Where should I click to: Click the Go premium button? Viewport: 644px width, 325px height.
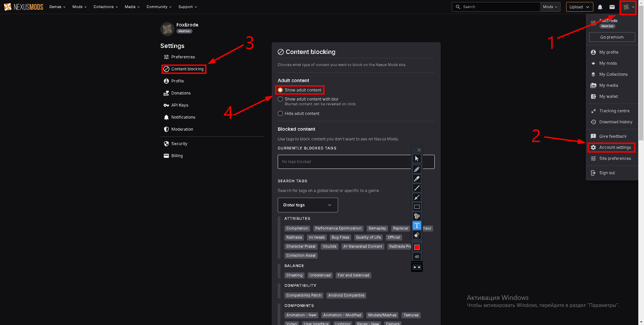point(612,37)
